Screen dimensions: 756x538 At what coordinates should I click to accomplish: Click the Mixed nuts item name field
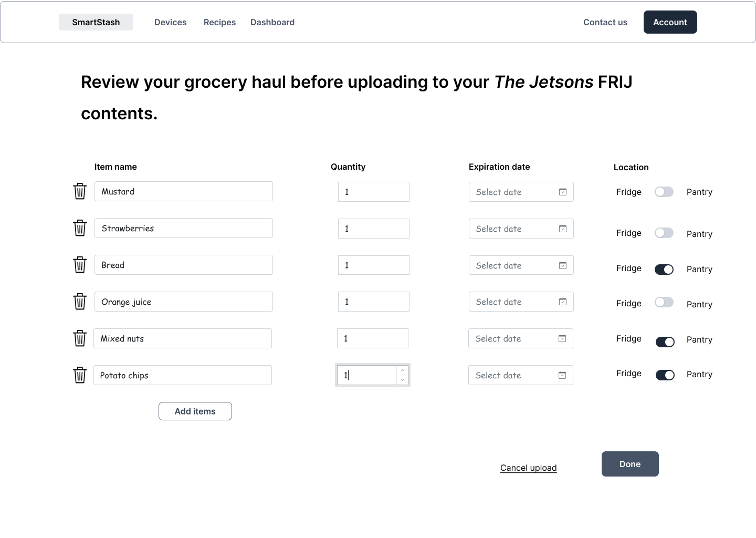pyautogui.click(x=183, y=338)
